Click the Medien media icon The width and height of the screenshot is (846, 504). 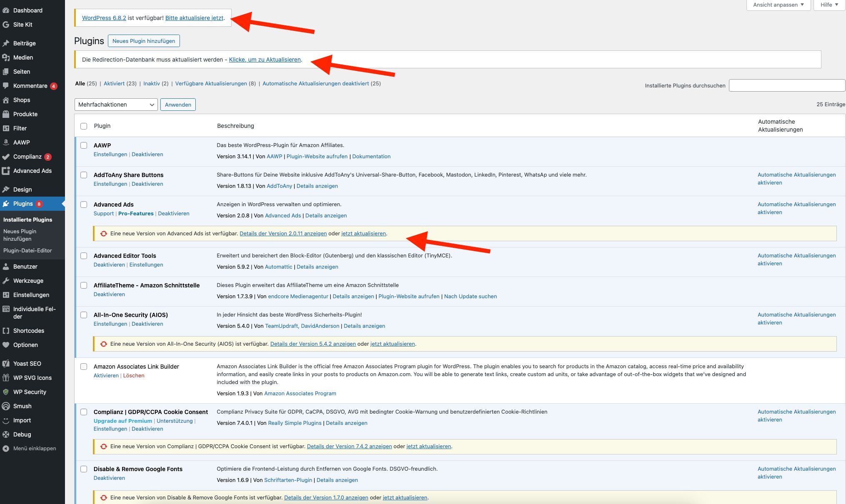click(6, 57)
